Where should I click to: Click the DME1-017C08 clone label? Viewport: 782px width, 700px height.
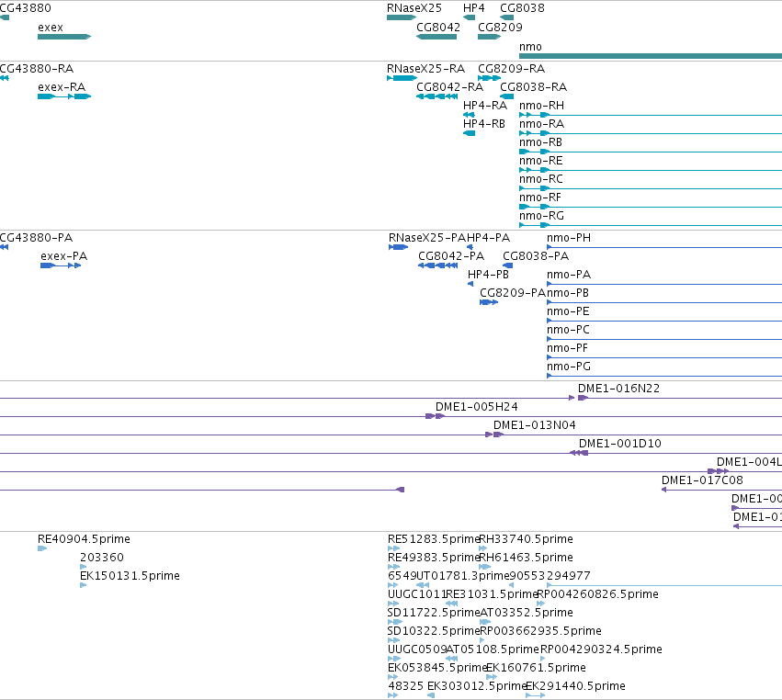point(702,480)
